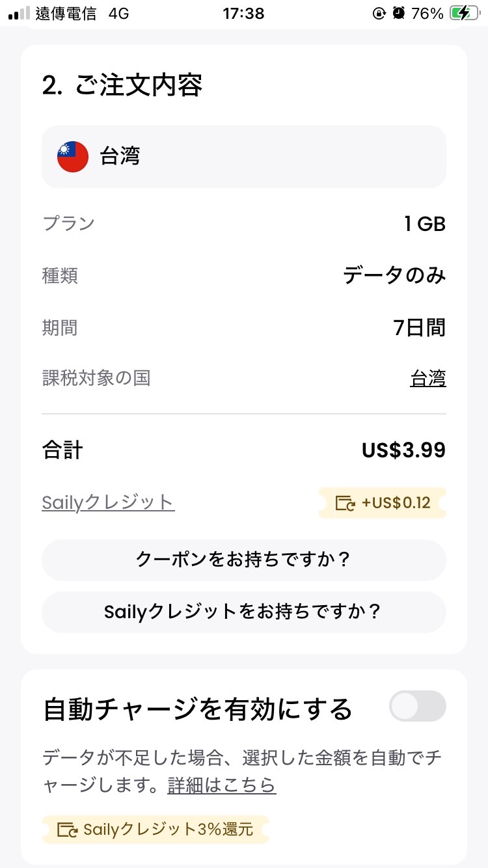Image resolution: width=488 pixels, height=868 pixels.
Task: Tap the Sailyクレジット3%還元 badge
Action: coord(156,830)
